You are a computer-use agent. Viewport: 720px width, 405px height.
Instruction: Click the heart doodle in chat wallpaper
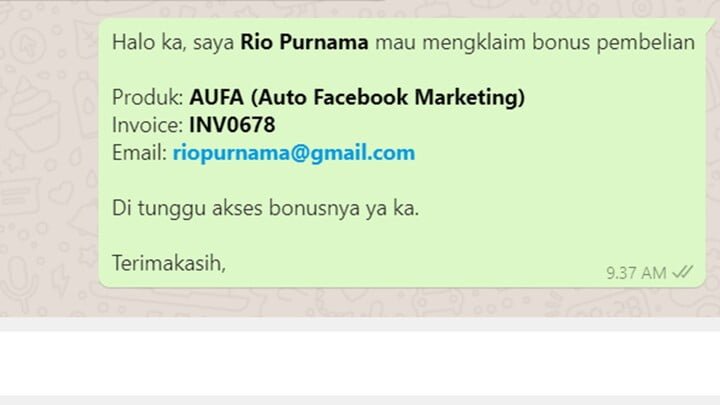point(61,193)
